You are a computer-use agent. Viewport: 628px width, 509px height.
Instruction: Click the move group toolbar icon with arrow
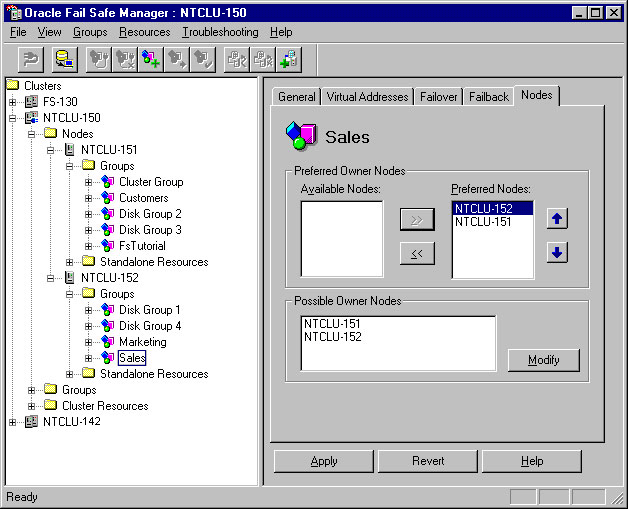coord(177,60)
